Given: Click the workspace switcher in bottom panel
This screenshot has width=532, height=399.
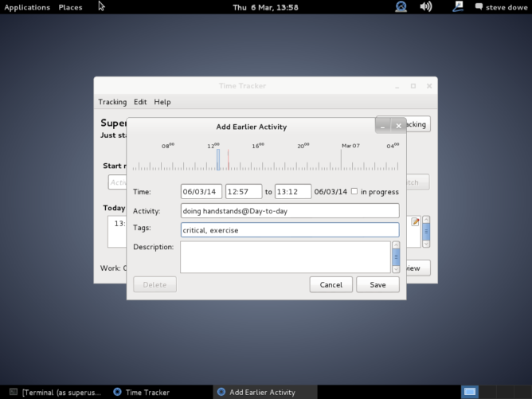Looking at the screenshot, I should (x=470, y=392).
